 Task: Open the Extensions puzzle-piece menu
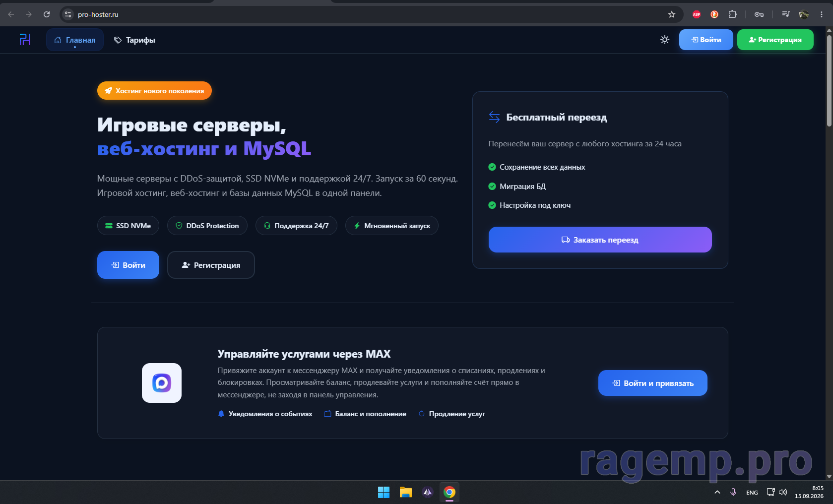(732, 14)
